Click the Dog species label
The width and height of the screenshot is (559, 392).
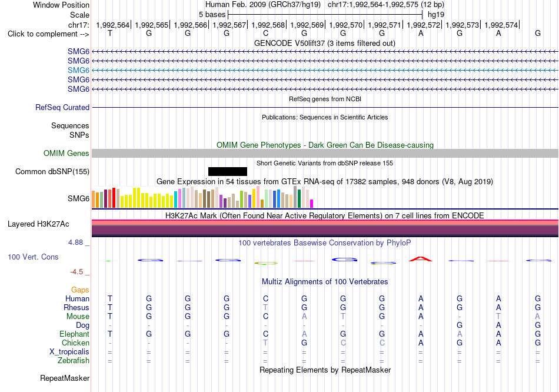pyautogui.click(x=82, y=325)
